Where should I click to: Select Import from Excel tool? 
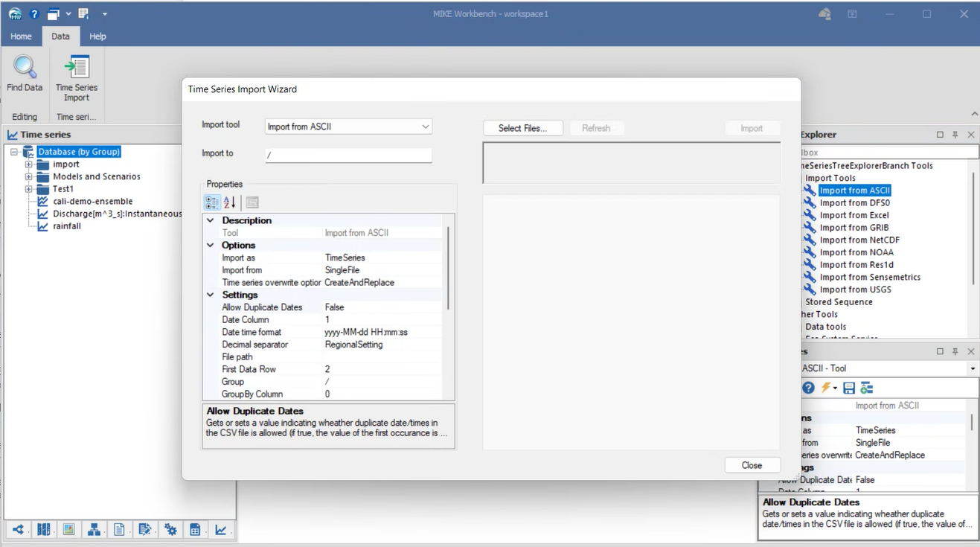pos(854,215)
